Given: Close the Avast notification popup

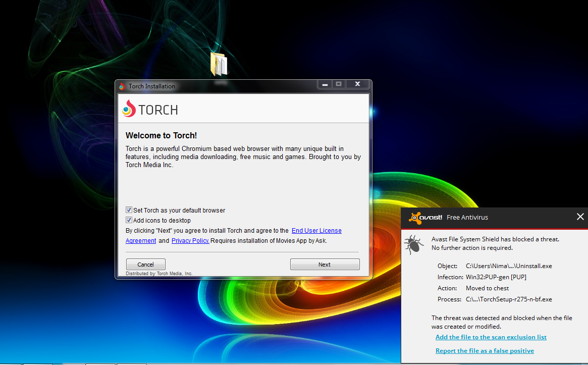Looking at the screenshot, I should click(580, 217).
